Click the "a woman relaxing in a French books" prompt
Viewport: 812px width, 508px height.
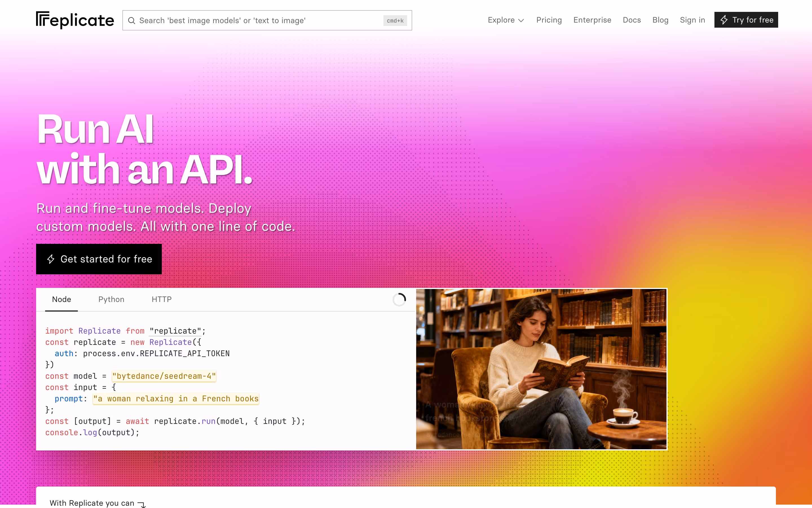click(x=176, y=398)
